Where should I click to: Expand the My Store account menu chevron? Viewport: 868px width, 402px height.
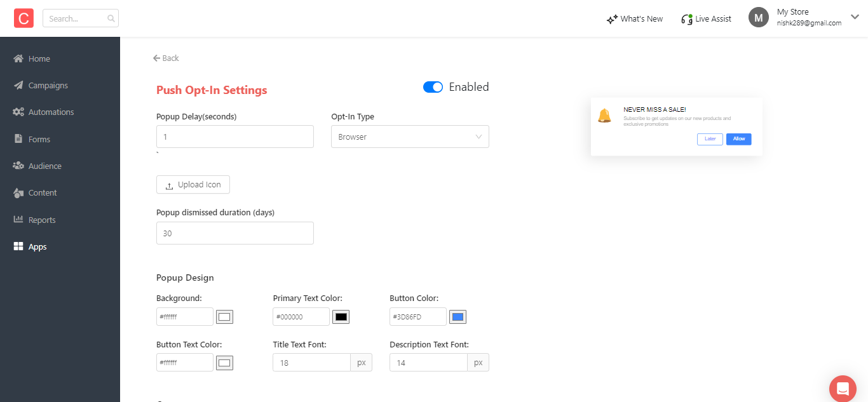[x=855, y=17]
